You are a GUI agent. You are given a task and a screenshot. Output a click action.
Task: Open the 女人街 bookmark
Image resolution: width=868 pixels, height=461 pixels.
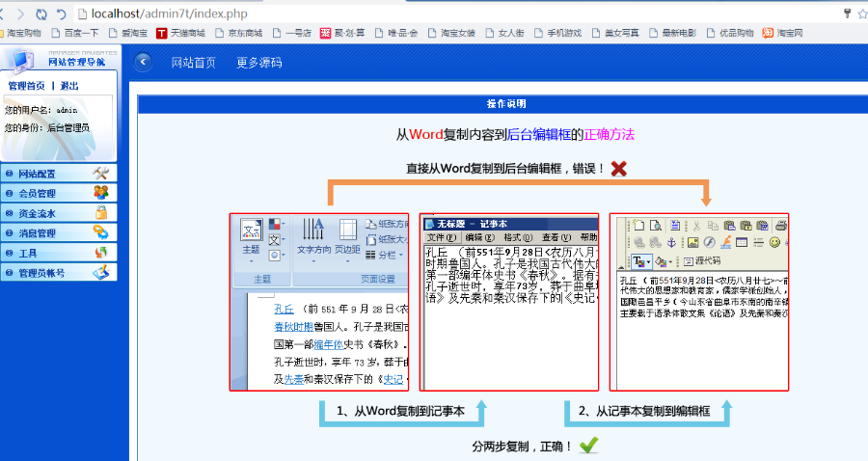tap(504, 33)
